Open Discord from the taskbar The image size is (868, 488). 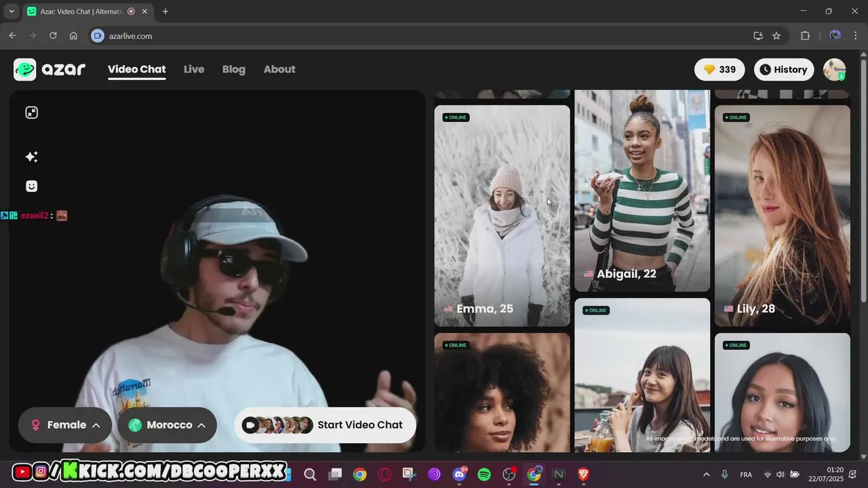[x=459, y=474]
